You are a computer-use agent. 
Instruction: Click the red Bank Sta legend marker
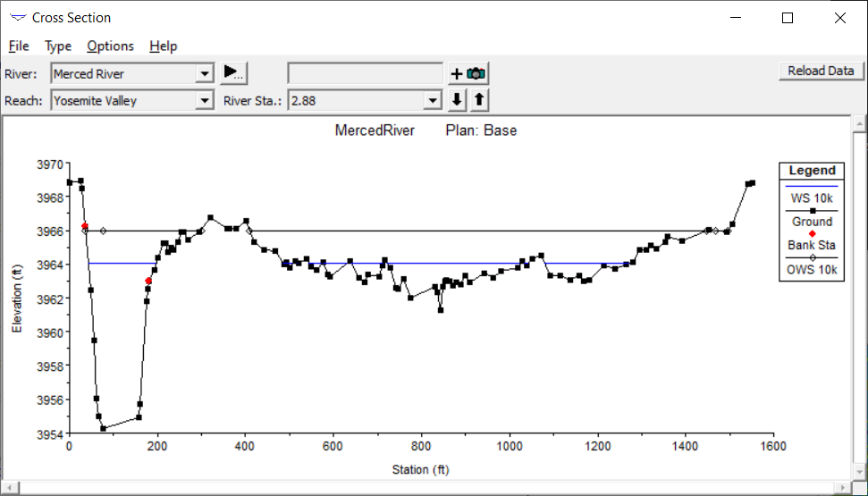[x=811, y=233]
